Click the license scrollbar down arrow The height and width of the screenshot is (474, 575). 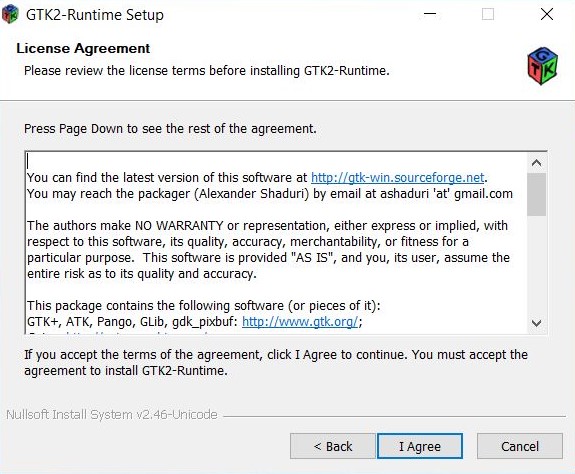(536, 323)
